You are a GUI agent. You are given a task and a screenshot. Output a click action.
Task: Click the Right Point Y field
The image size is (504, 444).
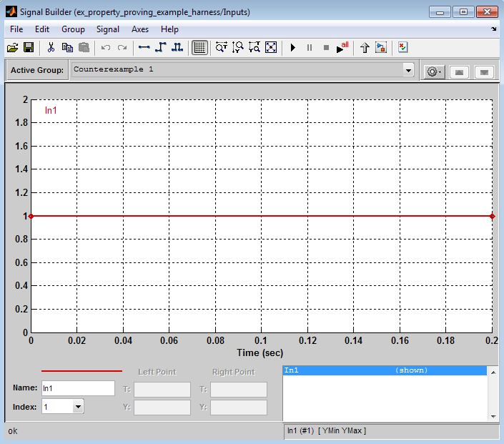click(x=239, y=408)
